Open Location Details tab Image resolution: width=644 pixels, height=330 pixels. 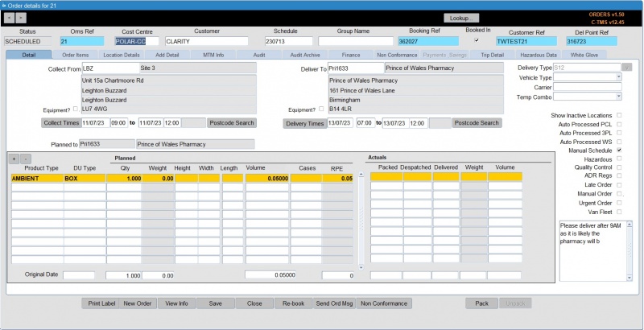(122, 55)
